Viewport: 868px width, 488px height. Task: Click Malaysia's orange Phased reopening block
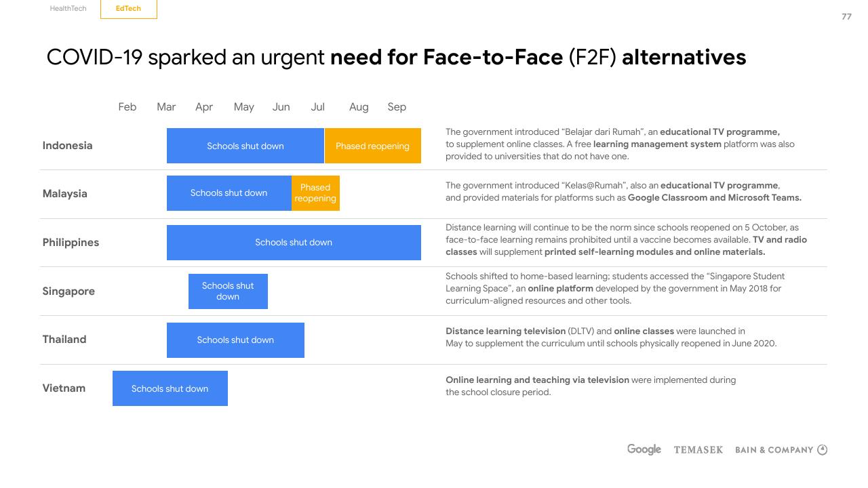coord(315,193)
